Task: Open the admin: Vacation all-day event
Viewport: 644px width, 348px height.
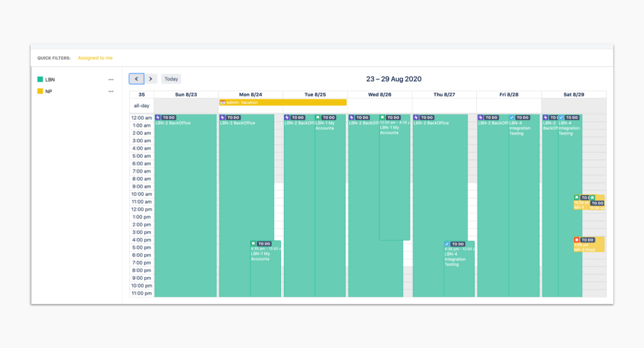Action: point(282,103)
